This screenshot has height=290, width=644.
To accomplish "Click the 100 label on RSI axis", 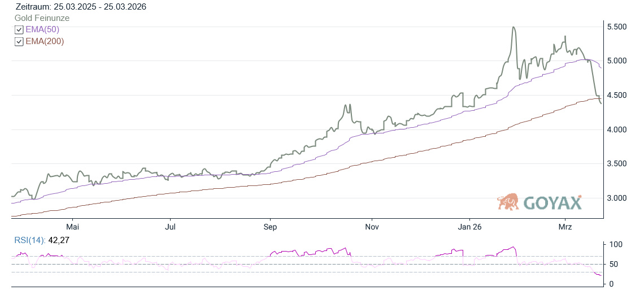I will coord(616,245).
